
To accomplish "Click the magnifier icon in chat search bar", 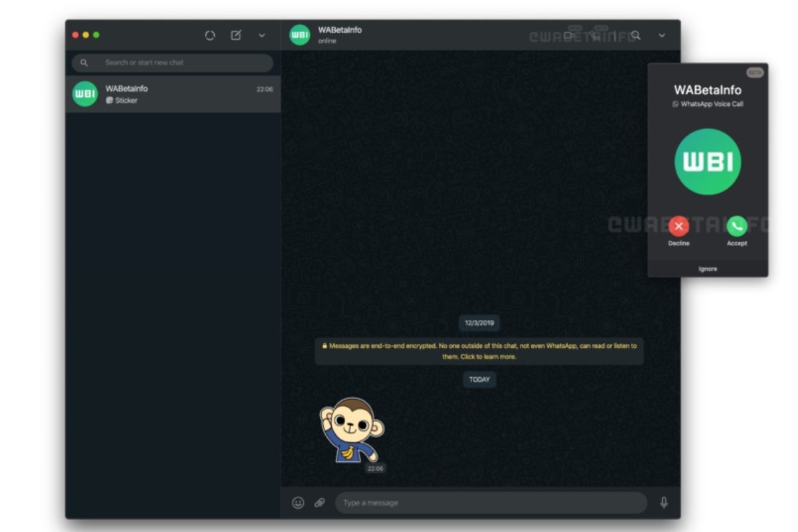I will (x=84, y=63).
